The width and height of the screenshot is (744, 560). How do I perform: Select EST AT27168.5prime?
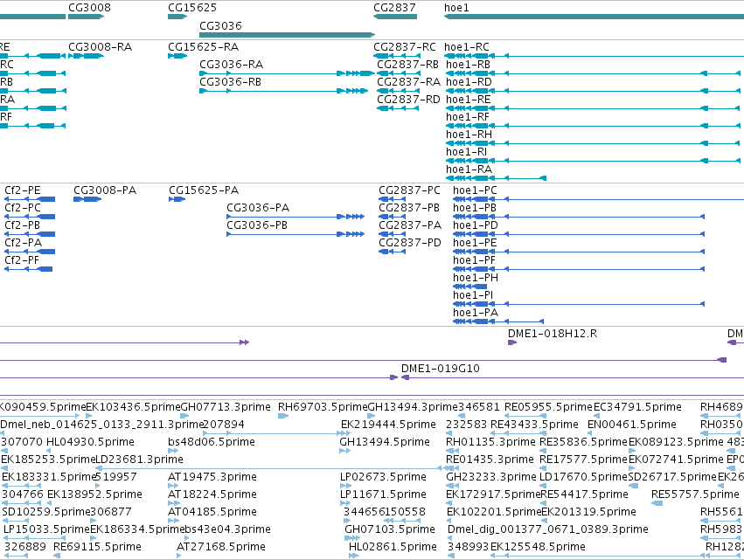pyautogui.click(x=221, y=548)
